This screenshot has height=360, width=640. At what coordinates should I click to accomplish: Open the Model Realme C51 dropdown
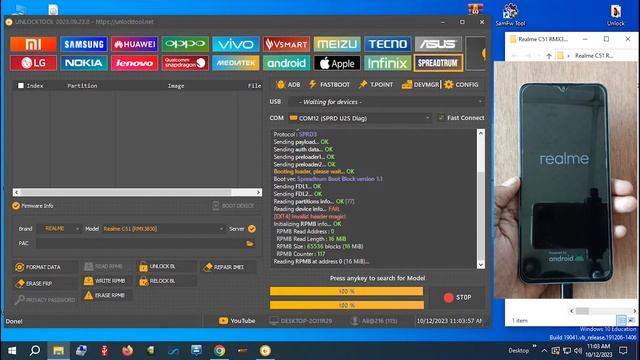point(163,229)
